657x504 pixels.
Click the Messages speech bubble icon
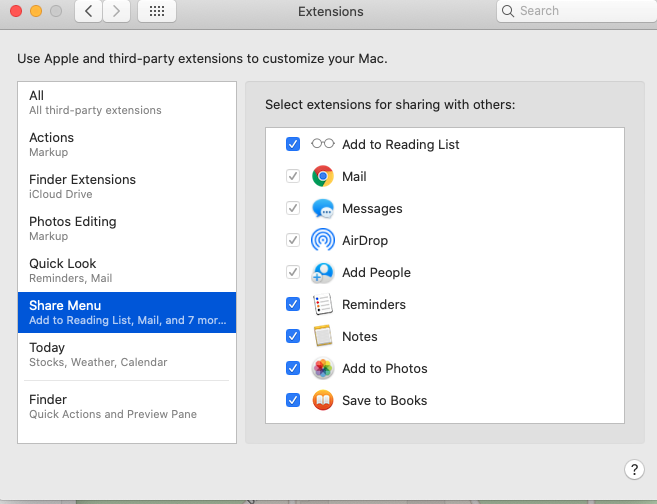tap(323, 208)
